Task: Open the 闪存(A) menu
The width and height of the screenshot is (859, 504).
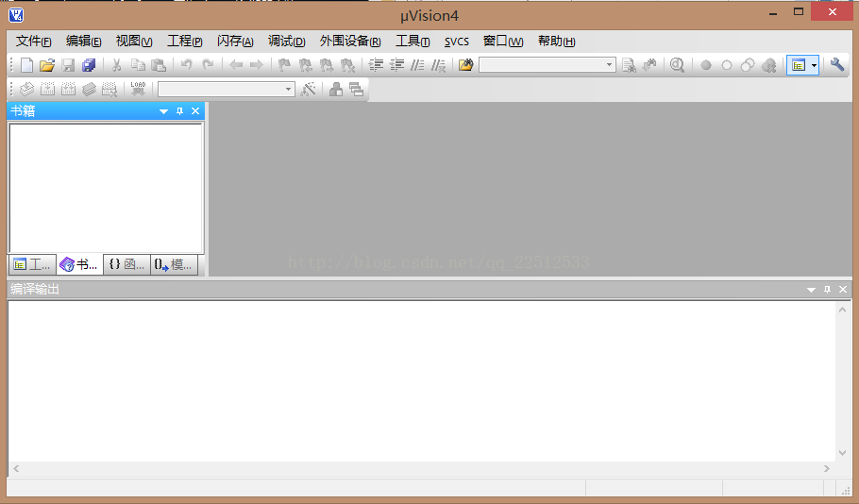Action: (235, 42)
